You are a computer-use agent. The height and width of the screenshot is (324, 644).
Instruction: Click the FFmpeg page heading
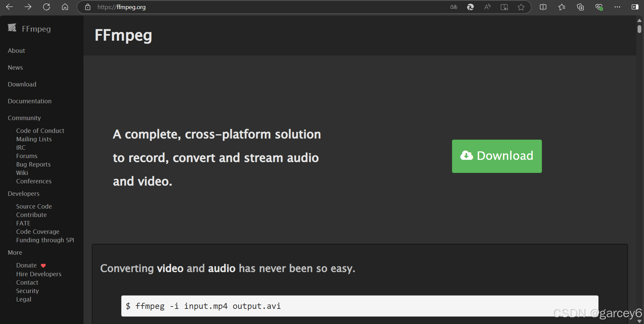click(123, 35)
